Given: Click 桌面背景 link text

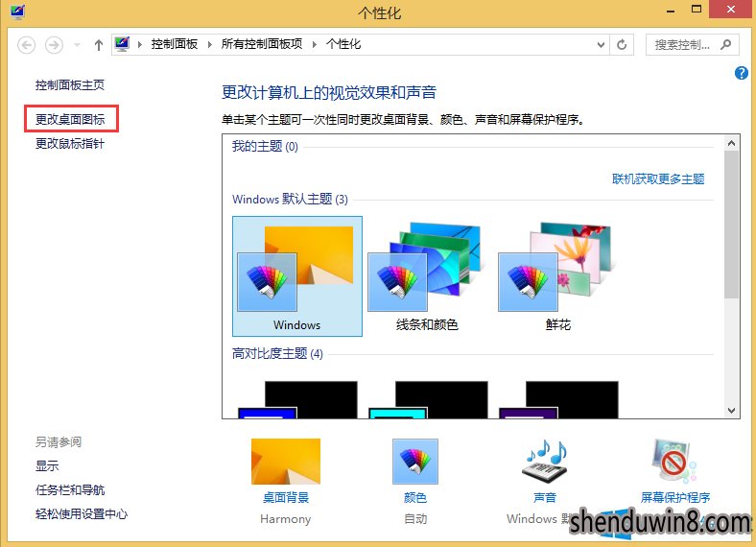Looking at the screenshot, I should tap(286, 497).
